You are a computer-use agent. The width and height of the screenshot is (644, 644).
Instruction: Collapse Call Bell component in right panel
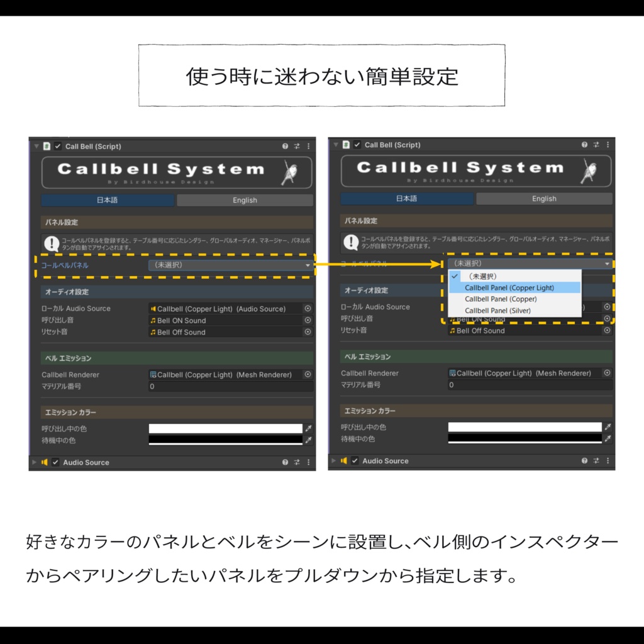tap(336, 145)
